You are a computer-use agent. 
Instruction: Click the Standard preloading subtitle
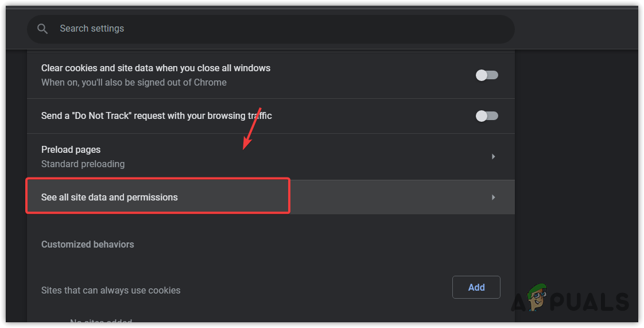pos(83,164)
